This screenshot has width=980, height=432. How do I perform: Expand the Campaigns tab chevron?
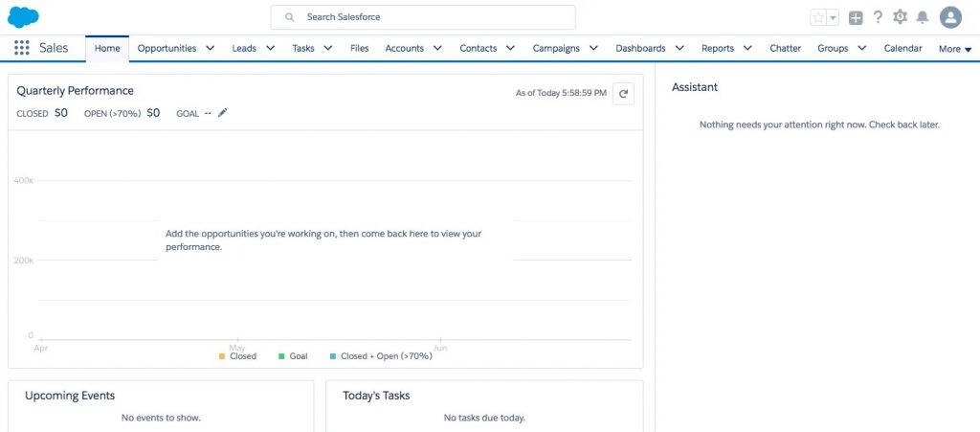593,48
